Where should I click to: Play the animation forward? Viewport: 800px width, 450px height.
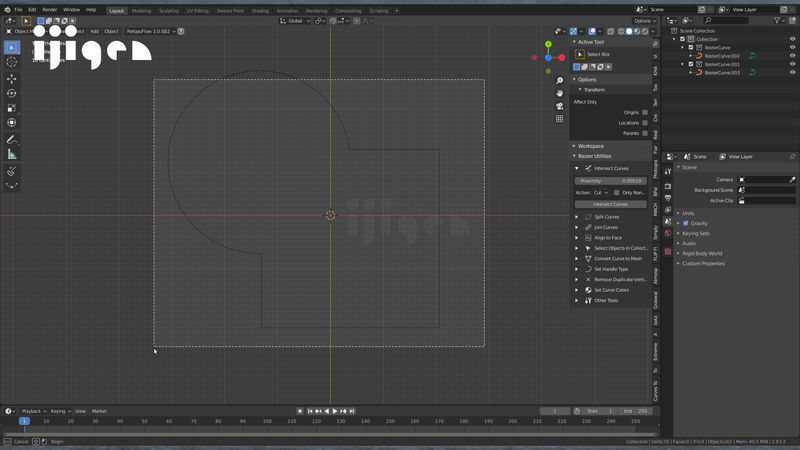click(335, 411)
